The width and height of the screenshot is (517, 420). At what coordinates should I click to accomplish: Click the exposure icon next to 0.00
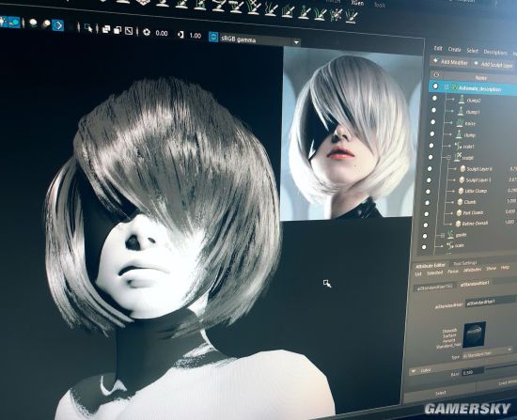(147, 32)
